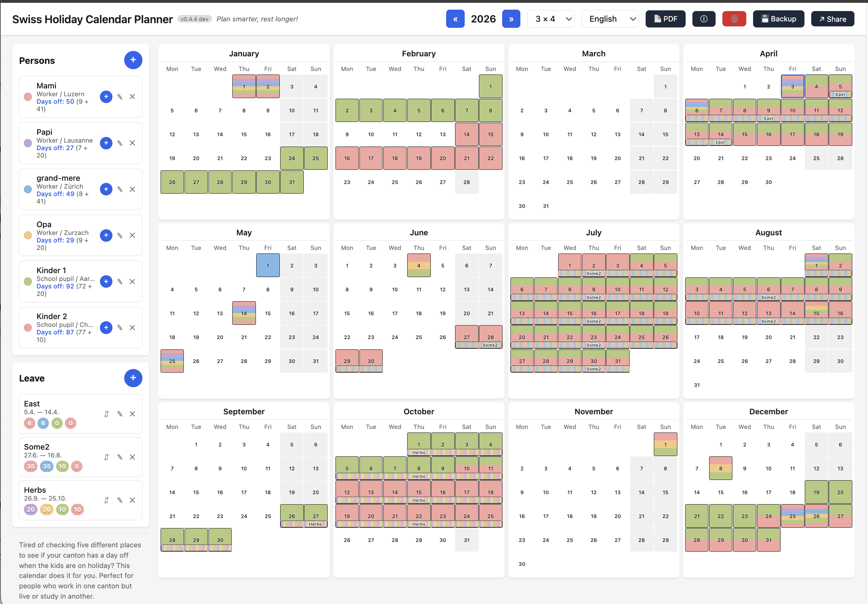The width and height of the screenshot is (868, 604).
Task: Open the PDF export
Action: (665, 19)
